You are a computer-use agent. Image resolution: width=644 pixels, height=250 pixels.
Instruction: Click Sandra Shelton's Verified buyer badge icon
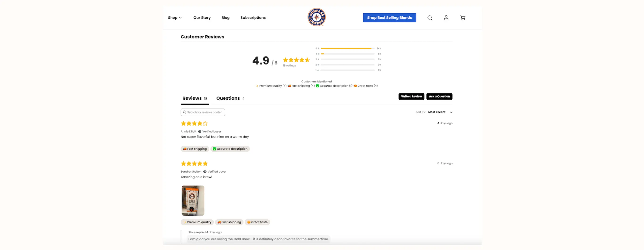(205, 172)
